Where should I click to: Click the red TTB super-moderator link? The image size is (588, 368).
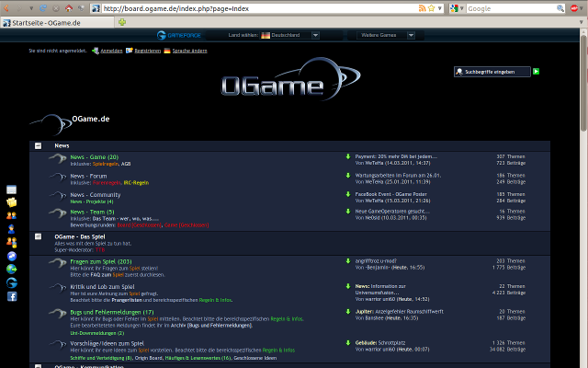(x=100, y=249)
